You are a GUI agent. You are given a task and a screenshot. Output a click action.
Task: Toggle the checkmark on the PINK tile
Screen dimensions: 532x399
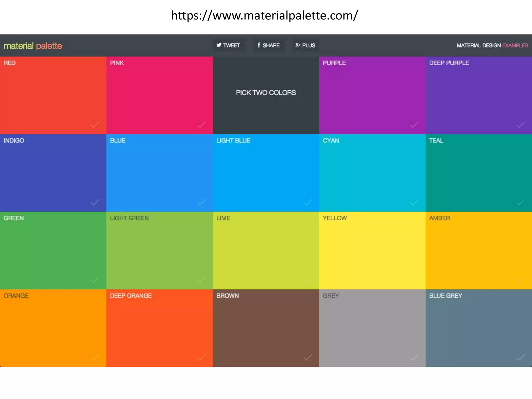[x=201, y=125]
